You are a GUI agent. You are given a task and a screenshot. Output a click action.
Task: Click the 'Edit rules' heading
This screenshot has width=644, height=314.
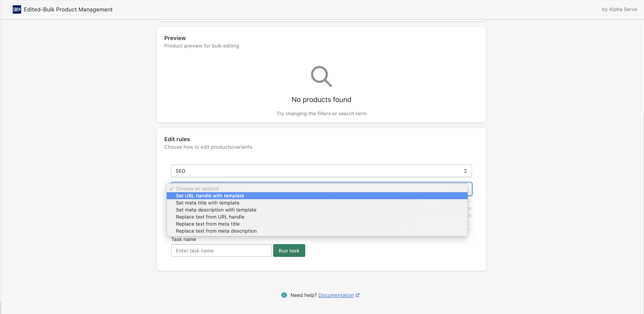coord(177,139)
